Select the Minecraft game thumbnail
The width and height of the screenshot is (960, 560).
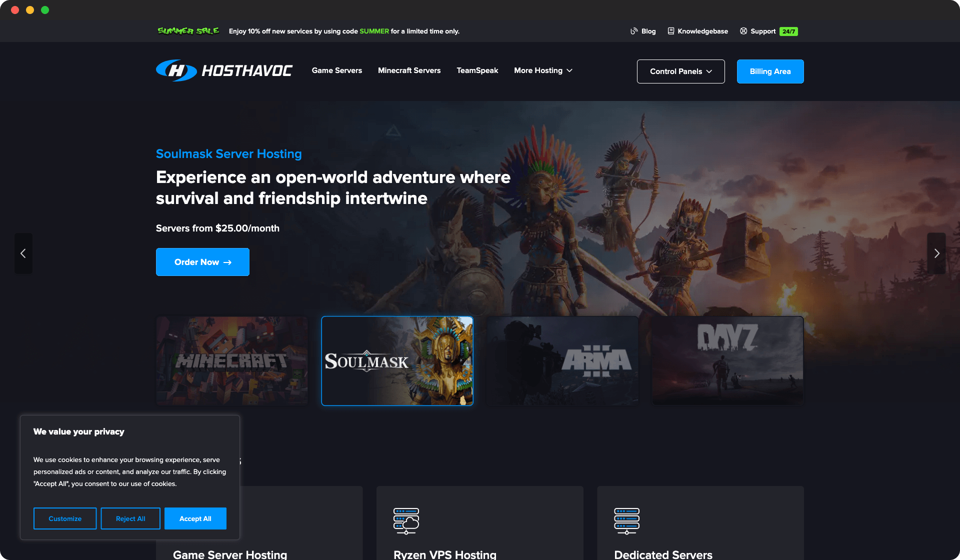(231, 360)
